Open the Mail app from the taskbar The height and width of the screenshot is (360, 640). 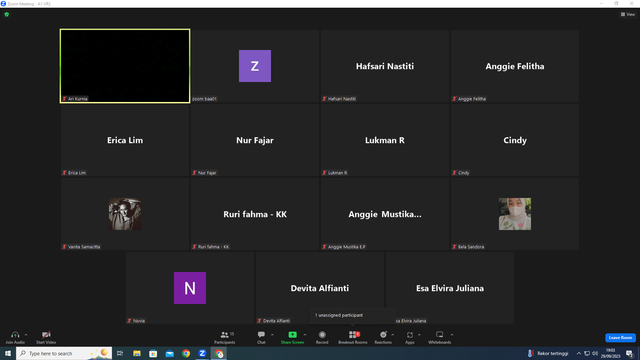pyautogui.click(x=169, y=353)
